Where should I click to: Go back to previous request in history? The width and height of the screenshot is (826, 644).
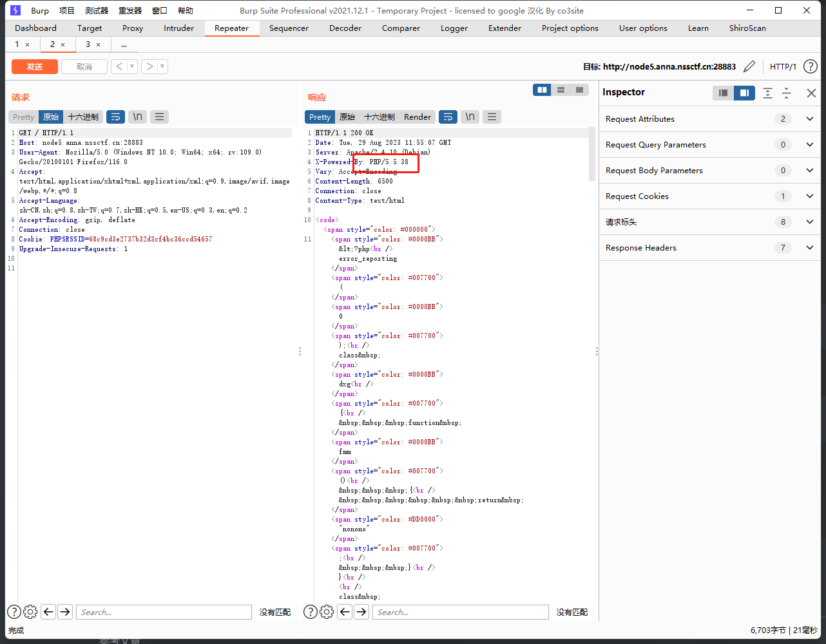click(x=119, y=66)
